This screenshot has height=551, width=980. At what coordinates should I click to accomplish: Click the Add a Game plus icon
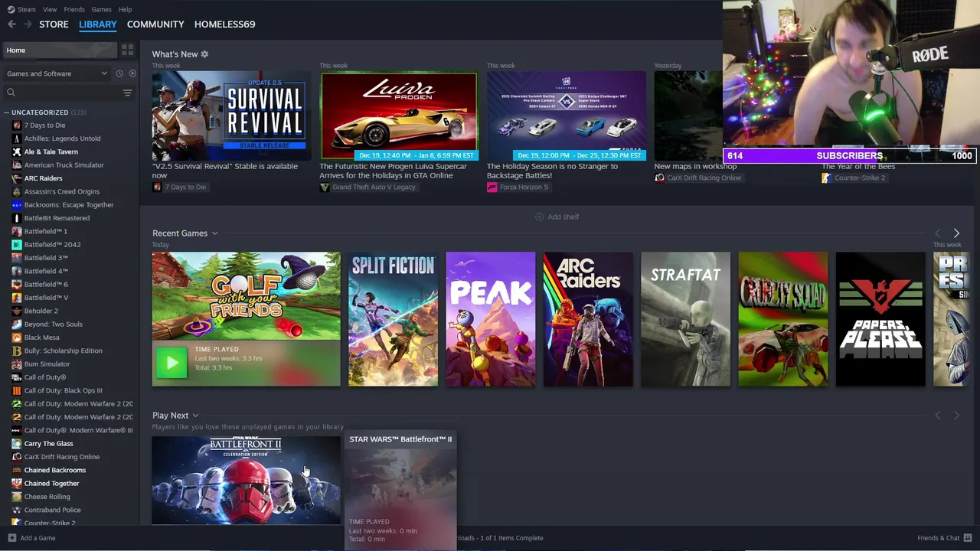click(x=11, y=538)
